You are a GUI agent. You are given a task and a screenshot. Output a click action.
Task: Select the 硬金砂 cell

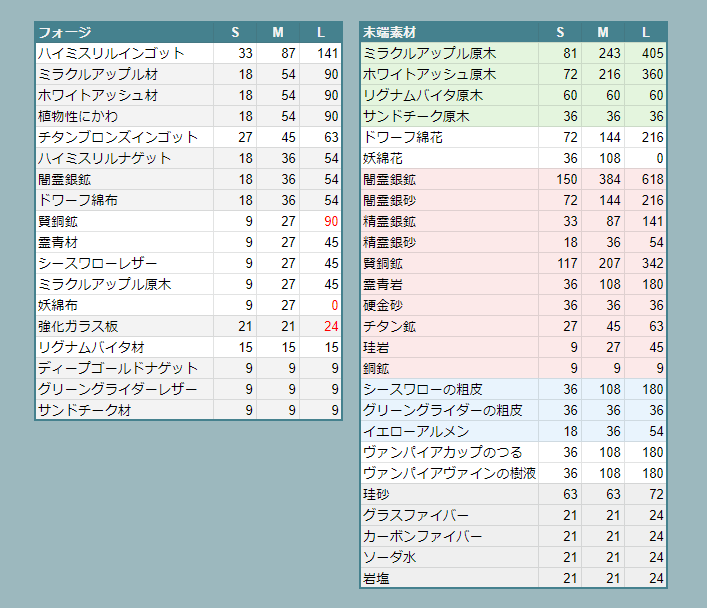[x=450, y=305]
